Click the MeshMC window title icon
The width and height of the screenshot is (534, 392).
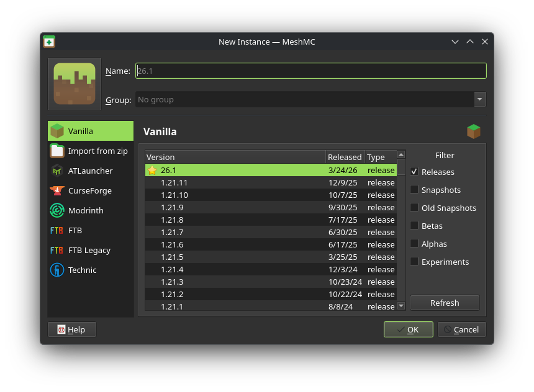point(49,42)
